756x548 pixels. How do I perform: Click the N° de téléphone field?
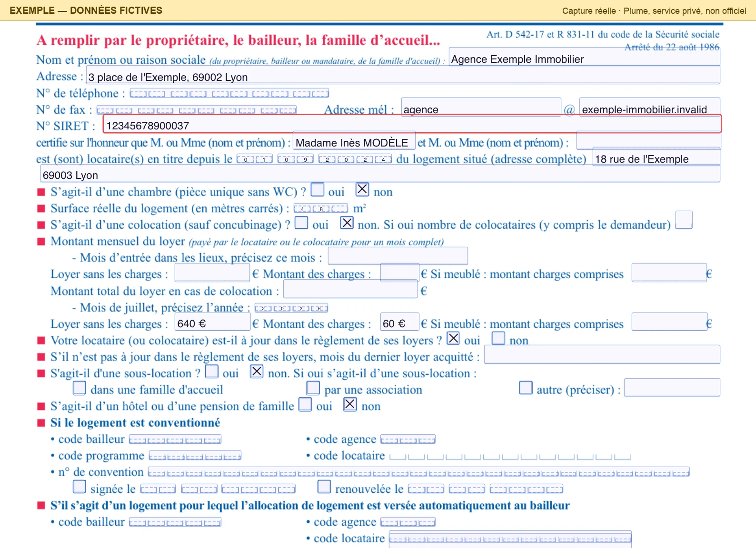(229, 93)
